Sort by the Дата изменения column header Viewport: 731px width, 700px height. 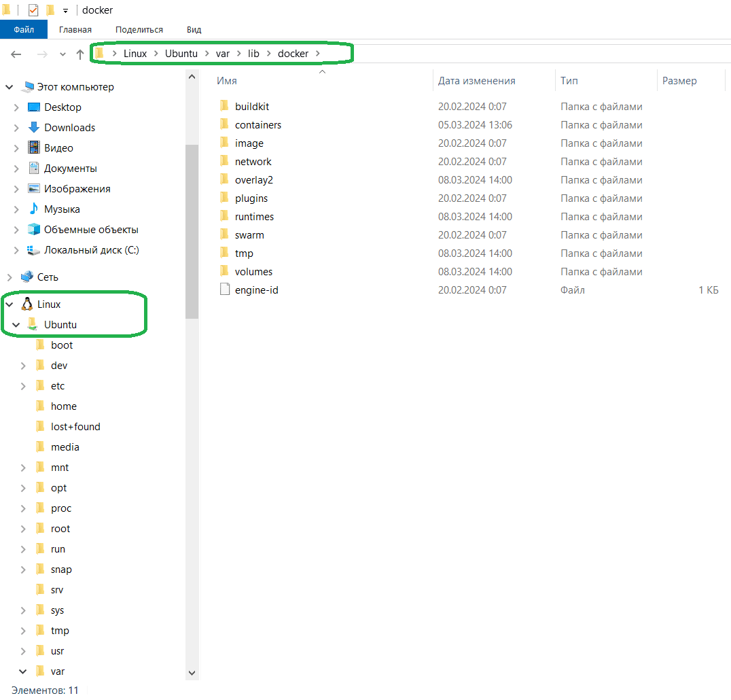[x=476, y=81]
